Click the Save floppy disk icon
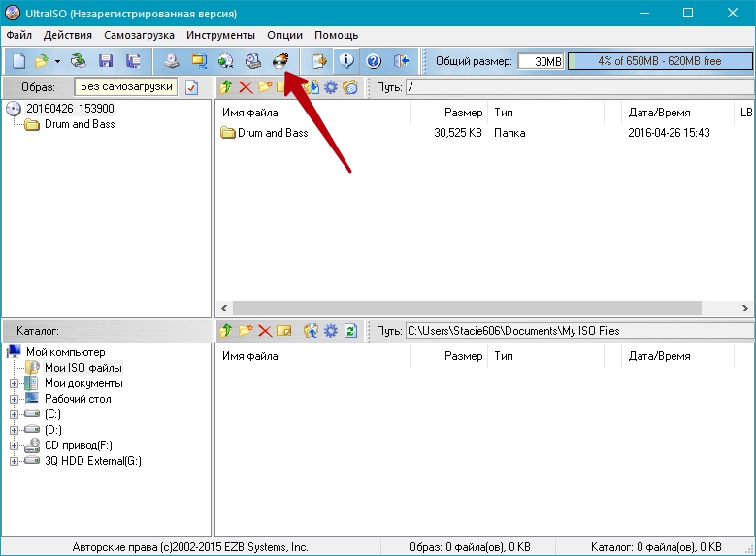This screenshot has width=756, height=556. (106, 61)
